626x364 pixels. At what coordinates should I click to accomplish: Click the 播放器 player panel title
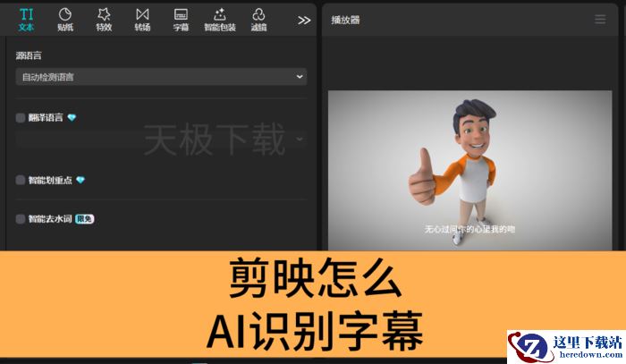[x=345, y=20]
